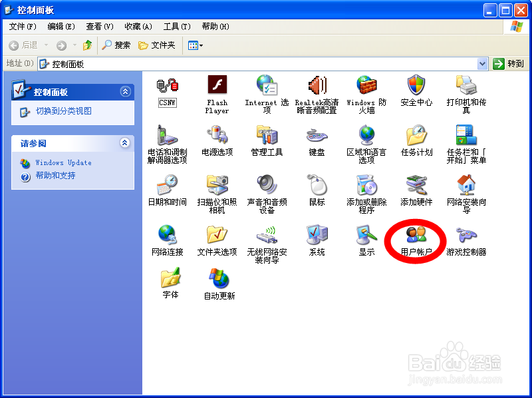
Task: Open 扫描仪和照相机 icon
Action: pos(217,185)
